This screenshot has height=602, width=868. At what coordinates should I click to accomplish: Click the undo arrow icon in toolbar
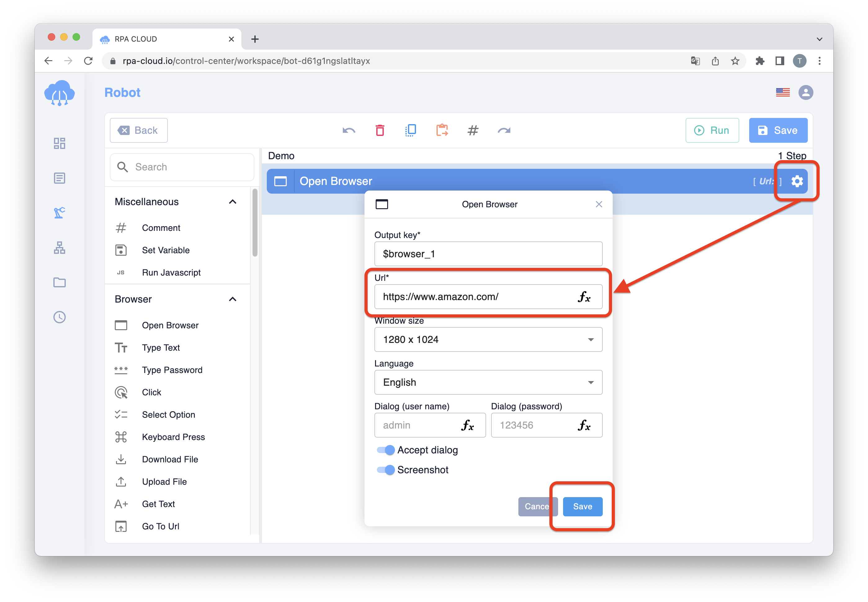click(x=349, y=130)
